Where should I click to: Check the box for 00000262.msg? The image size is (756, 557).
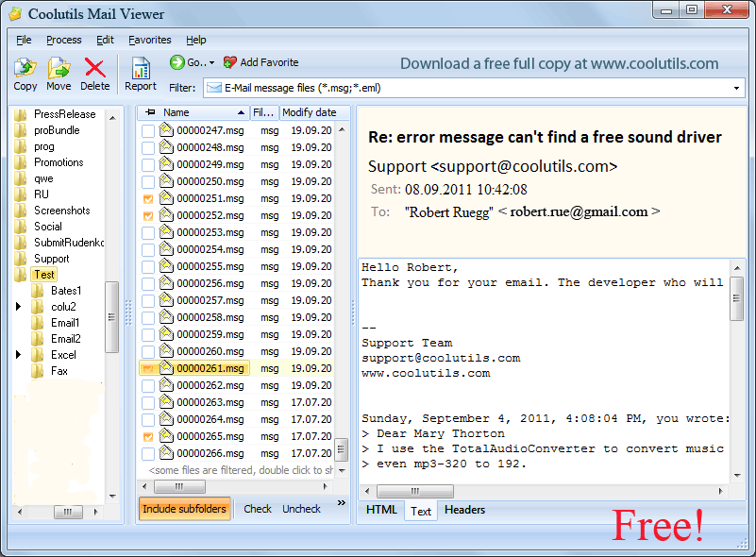tap(148, 386)
